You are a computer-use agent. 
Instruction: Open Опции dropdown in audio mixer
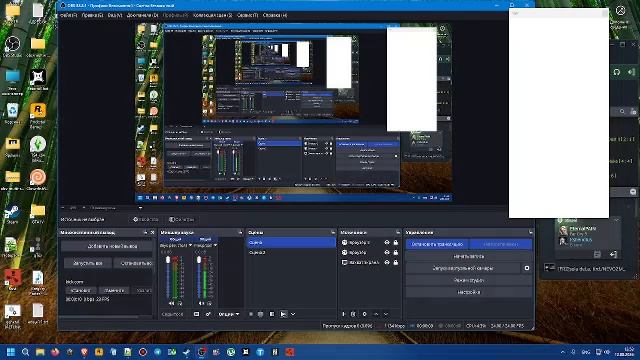(x=229, y=314)
